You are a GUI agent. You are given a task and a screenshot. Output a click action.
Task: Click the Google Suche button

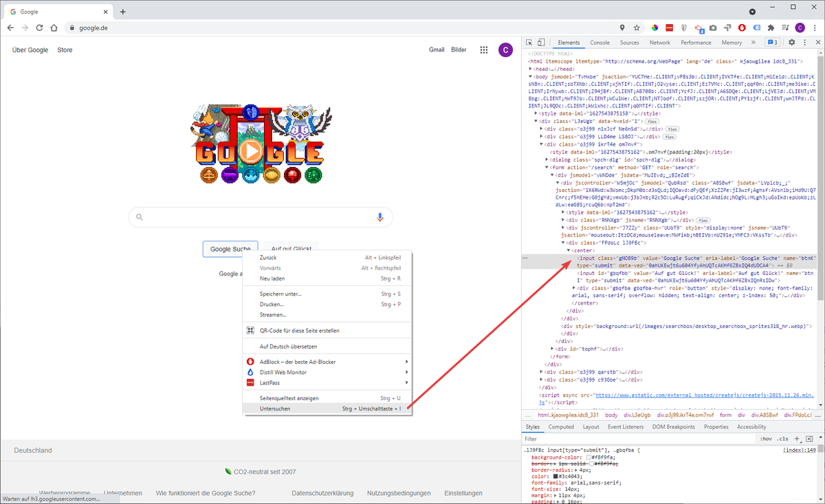point(230,249)
